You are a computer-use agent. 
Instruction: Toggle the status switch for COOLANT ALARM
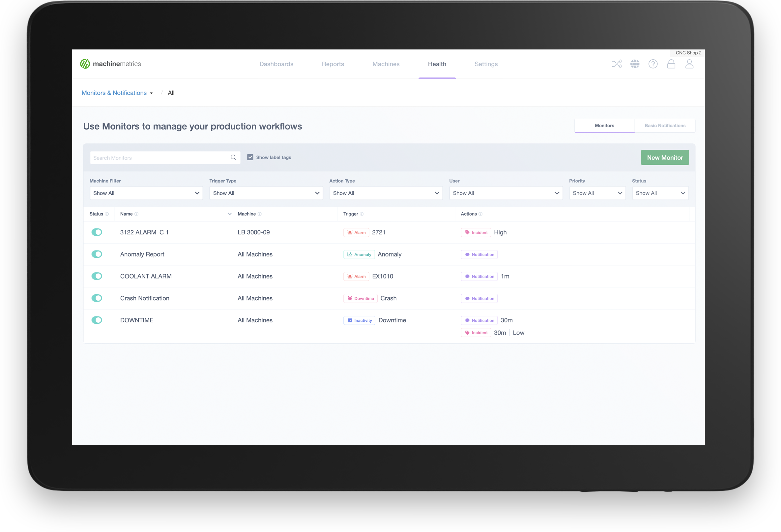point(97,276)
